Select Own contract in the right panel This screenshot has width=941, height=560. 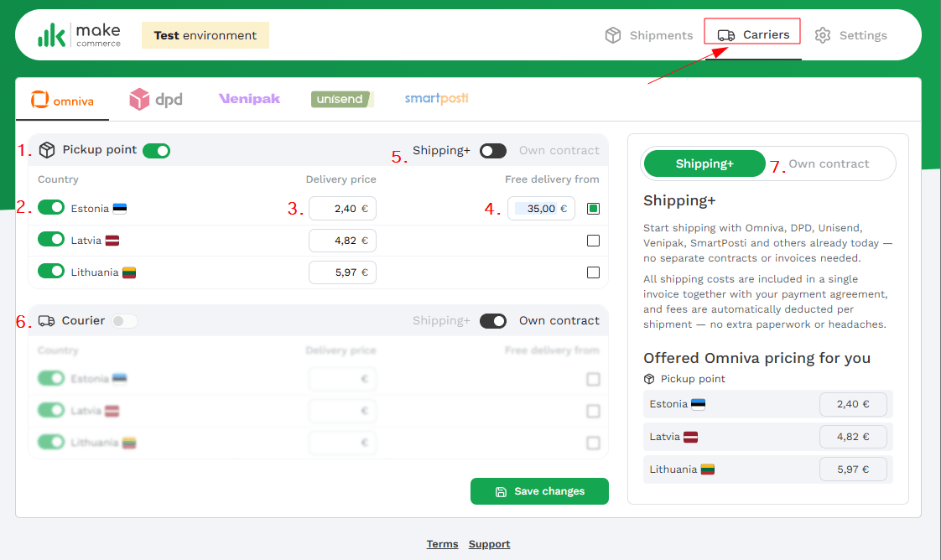[829, 164]
